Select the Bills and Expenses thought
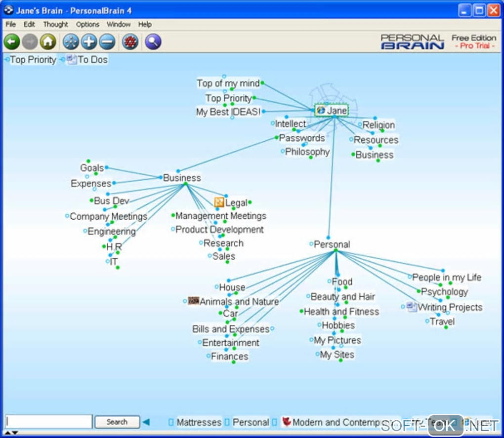 click(x=231, y=329)
